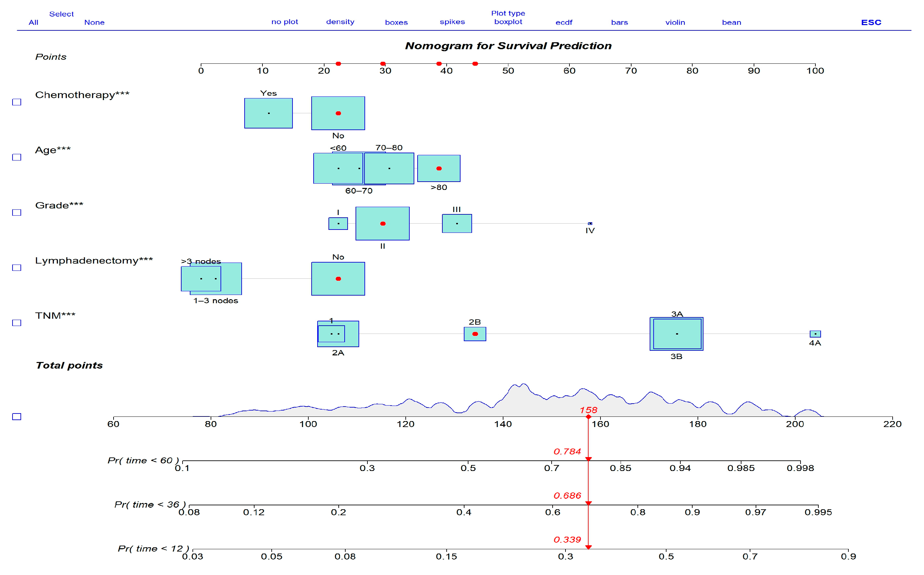Select the Grade 'II' box
The height and width of the screenshot is (575, 924).
click(x=382, y=224)
